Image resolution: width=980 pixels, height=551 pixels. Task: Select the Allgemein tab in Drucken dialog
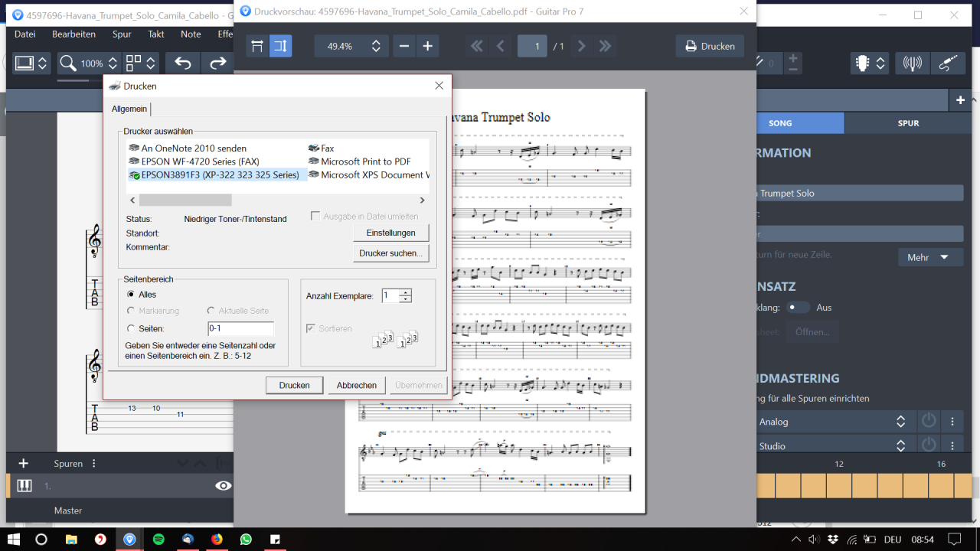129,109
